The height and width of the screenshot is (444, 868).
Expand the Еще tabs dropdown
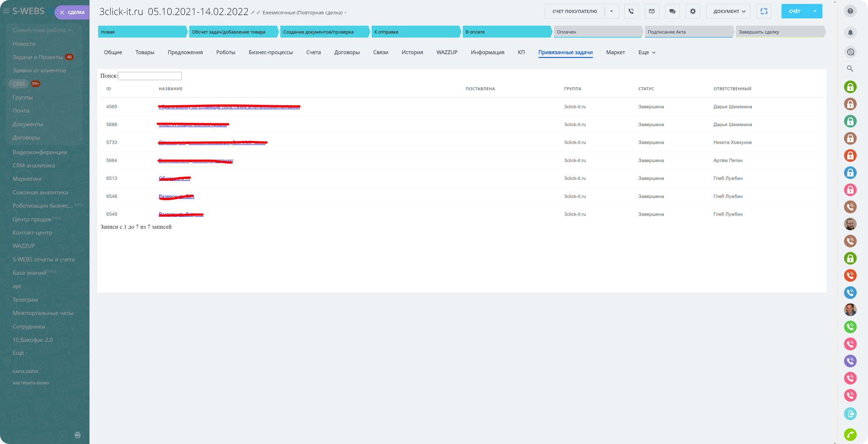646,52
